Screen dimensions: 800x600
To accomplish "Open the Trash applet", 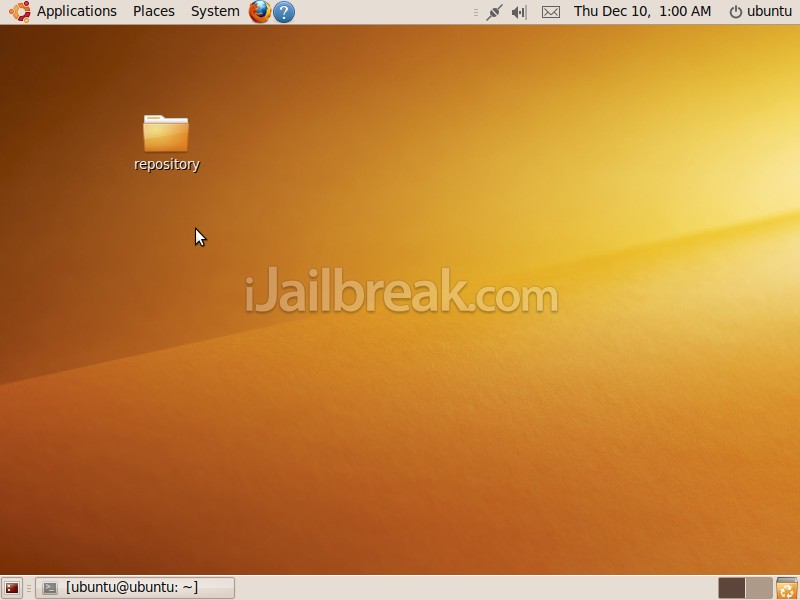I will 787,588.
